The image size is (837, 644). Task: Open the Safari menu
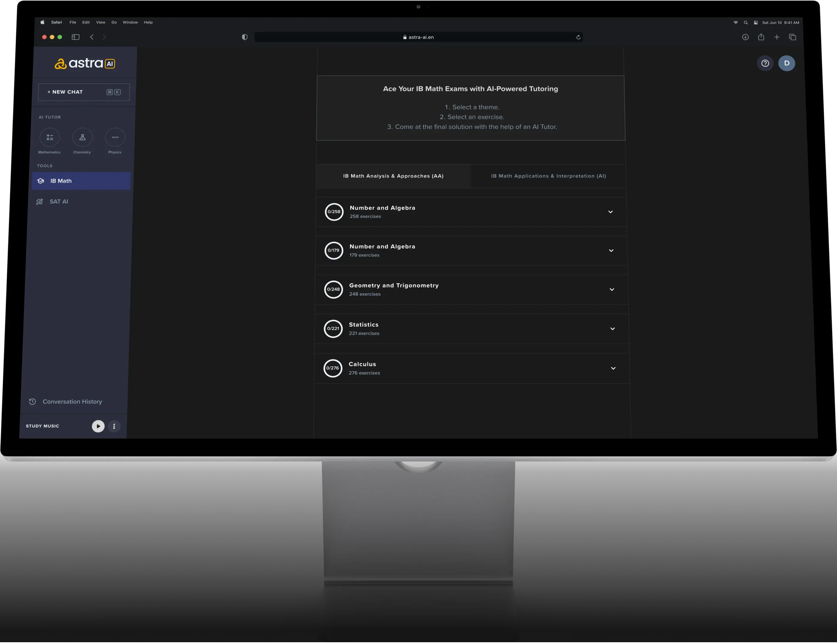56,22
